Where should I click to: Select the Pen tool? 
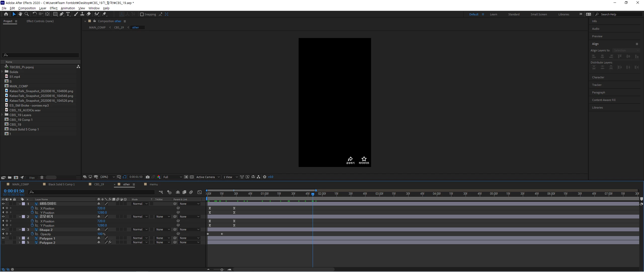62,14
